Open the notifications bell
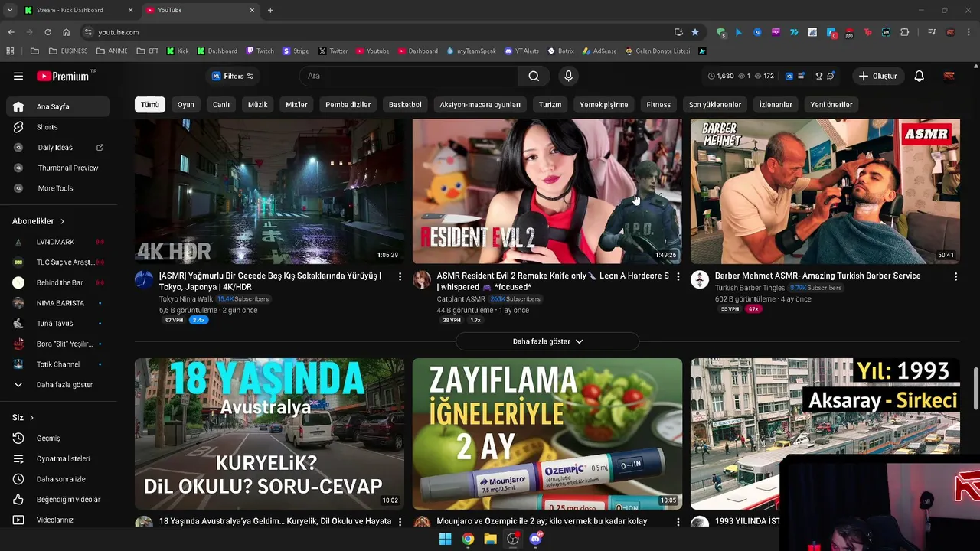Image resolution: width=980 pixels, height=551 pixels. point(920,76)
